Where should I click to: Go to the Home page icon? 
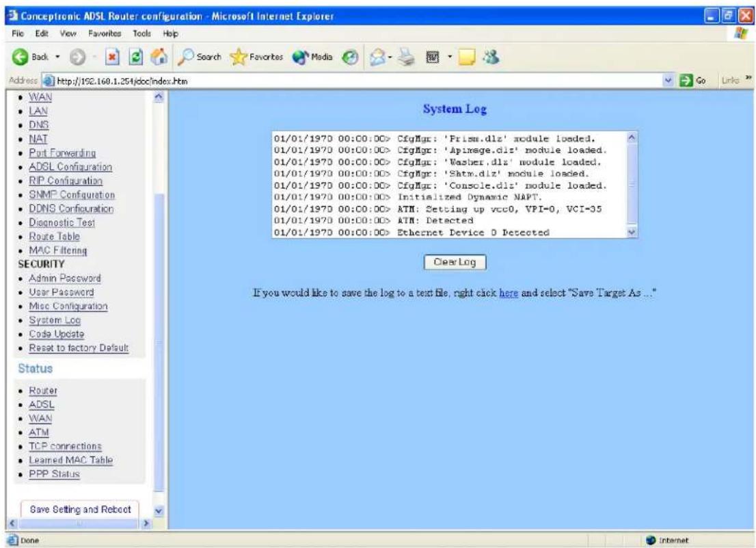point(159,57)
